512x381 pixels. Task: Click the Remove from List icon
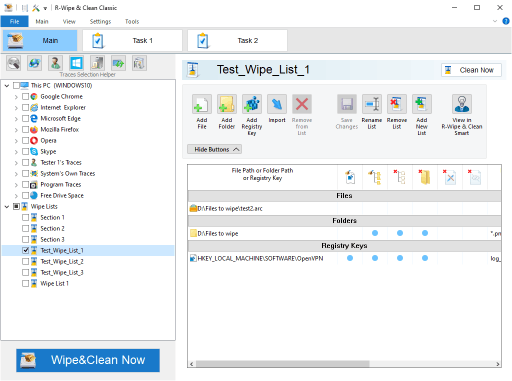302,104
